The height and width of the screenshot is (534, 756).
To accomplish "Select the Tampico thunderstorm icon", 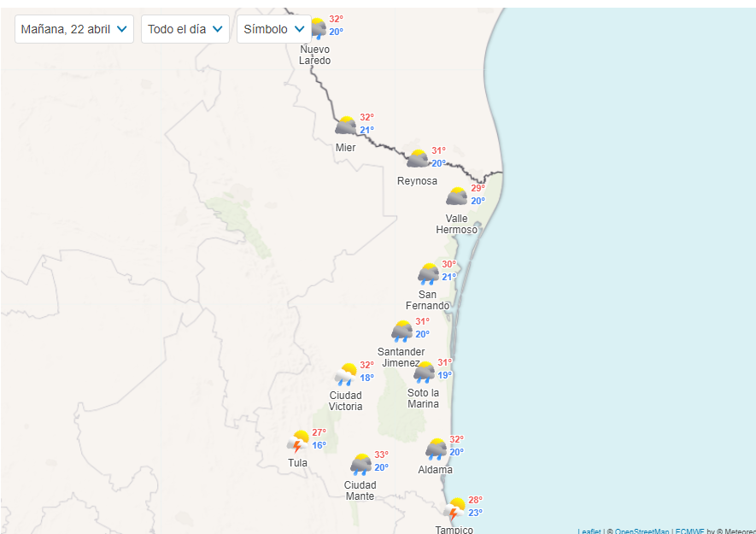I will (x=455, y=509).
